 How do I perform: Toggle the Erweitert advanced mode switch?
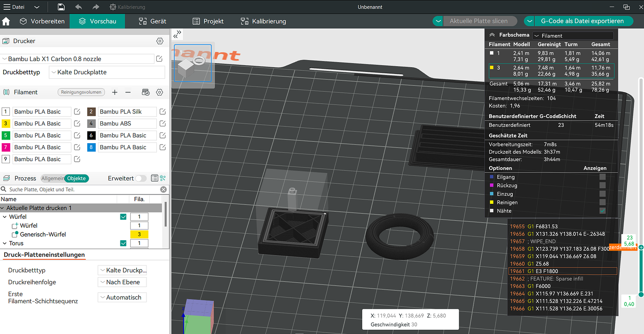pos(140,178)
